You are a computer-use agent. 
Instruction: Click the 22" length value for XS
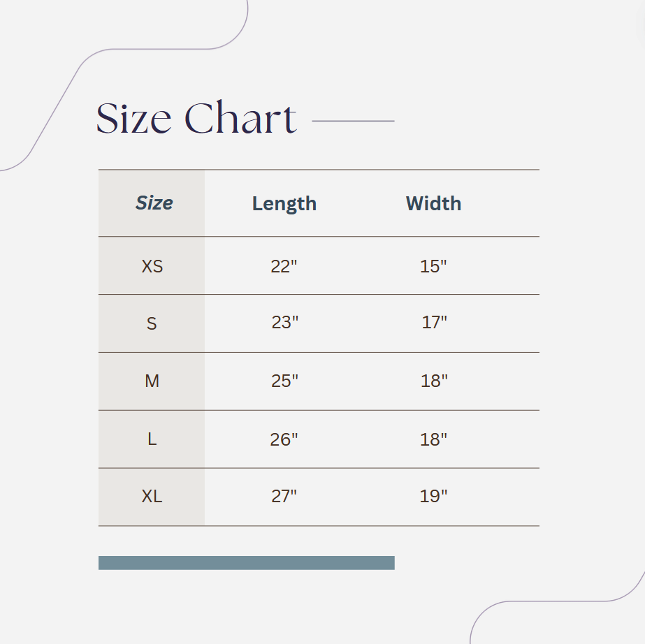tap(284, 266)
